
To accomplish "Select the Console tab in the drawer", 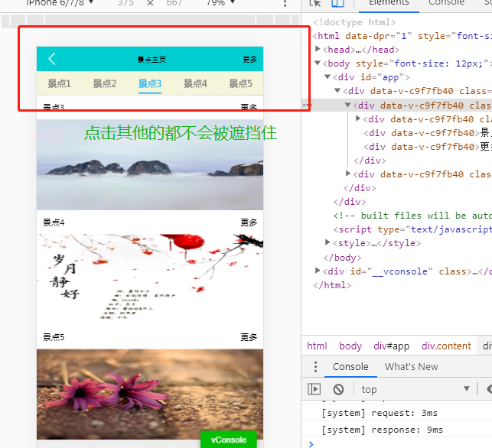I will pyautogui.click(x=350, y=366).
